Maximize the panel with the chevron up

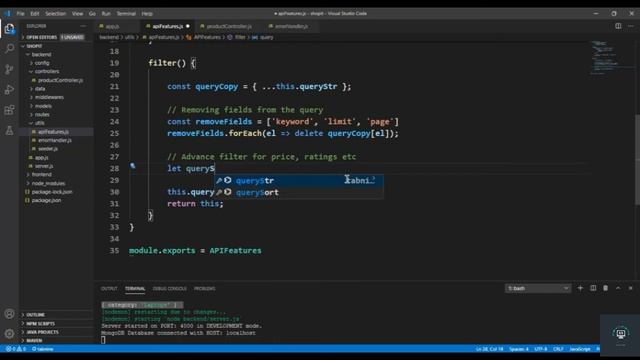click(x=618, y=288)
